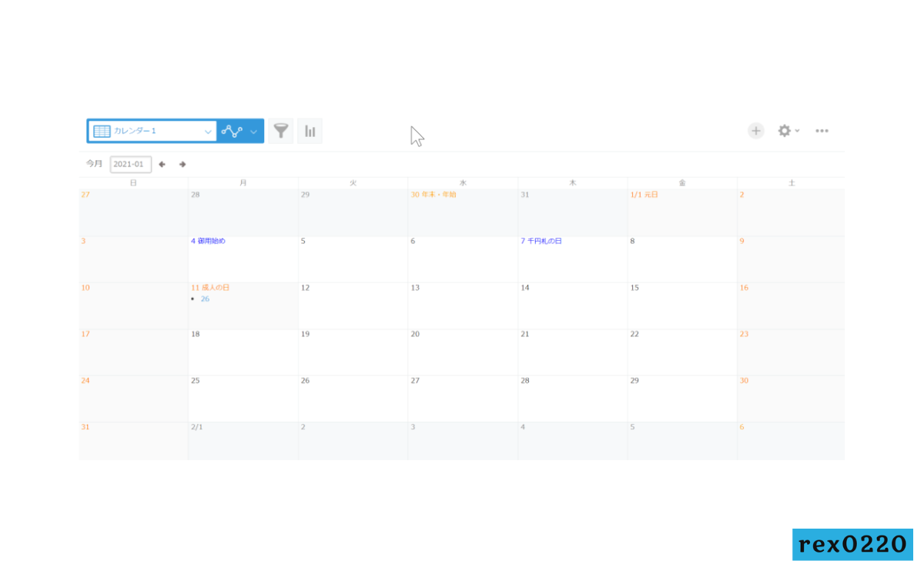The width and height of the screenshot is (924, 571).
Task: Open the bar chart aggregate view
Action: [x=310, y=131]
